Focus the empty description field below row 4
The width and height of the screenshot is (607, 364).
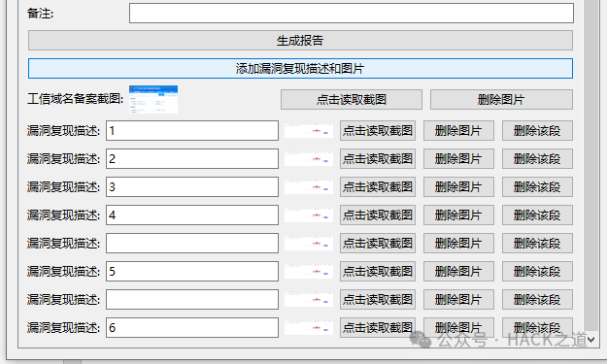[x=192, y=244]
